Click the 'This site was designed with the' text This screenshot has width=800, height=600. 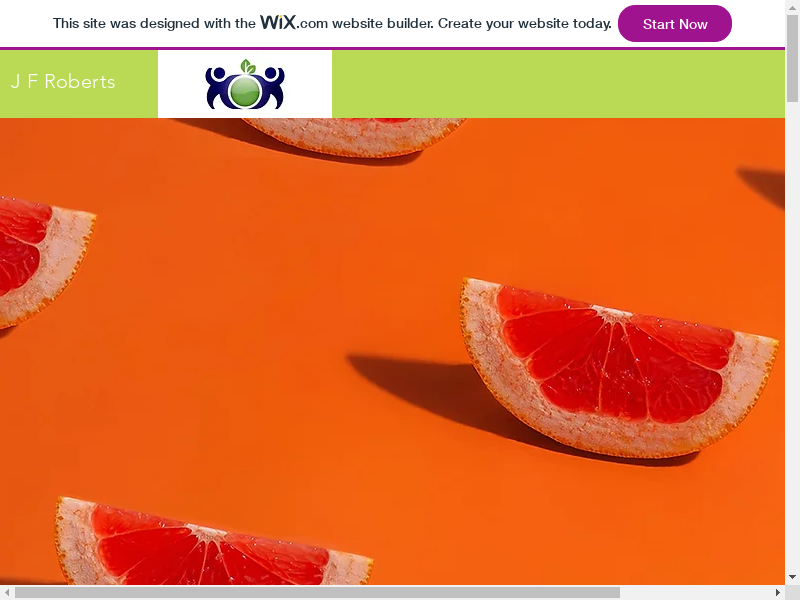click(154, 23)
